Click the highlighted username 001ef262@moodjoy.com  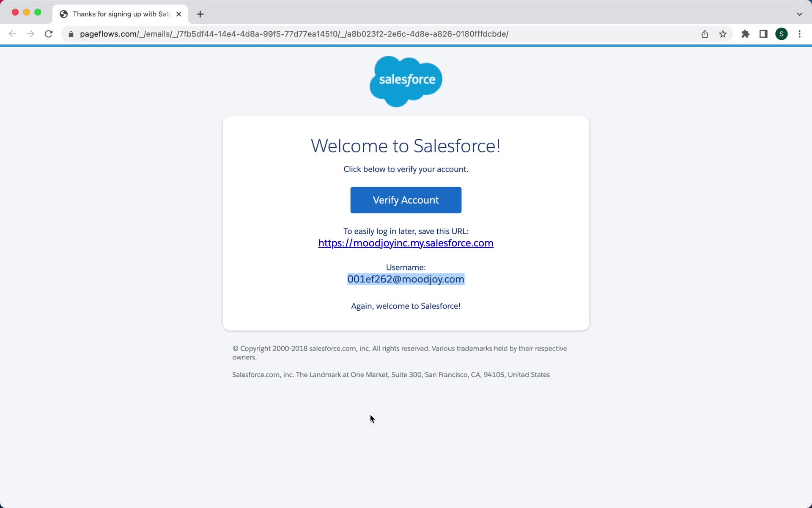[x=406, y=279]
